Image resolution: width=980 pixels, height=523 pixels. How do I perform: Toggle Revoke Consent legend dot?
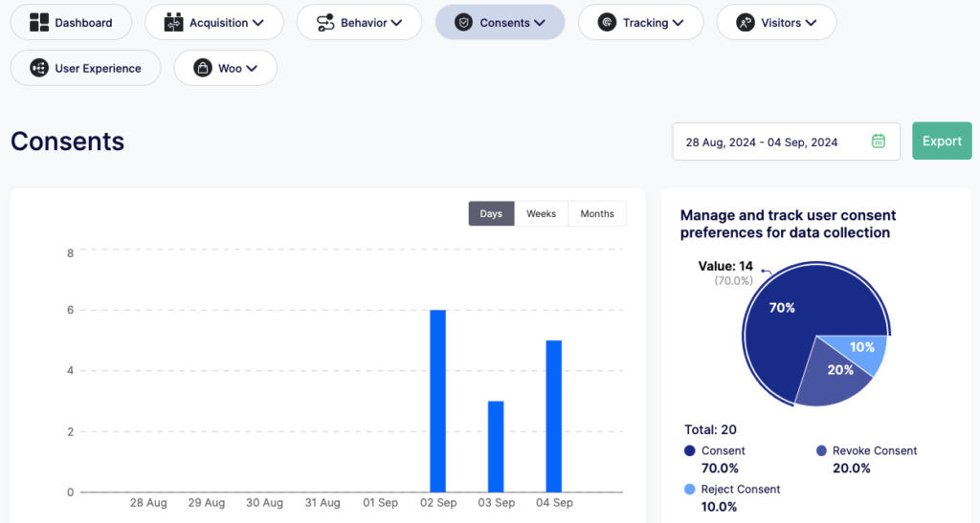tap(821, 450)
